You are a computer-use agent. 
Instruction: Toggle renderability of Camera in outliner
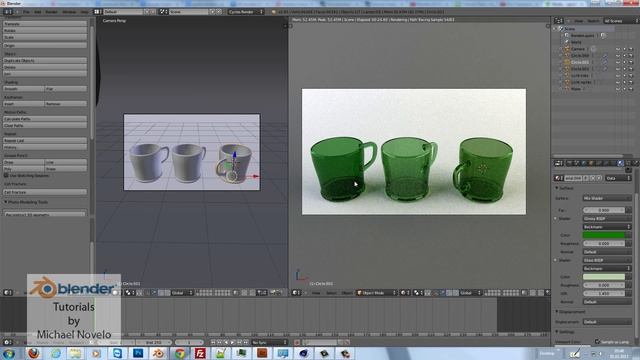(x=631, y=49)
